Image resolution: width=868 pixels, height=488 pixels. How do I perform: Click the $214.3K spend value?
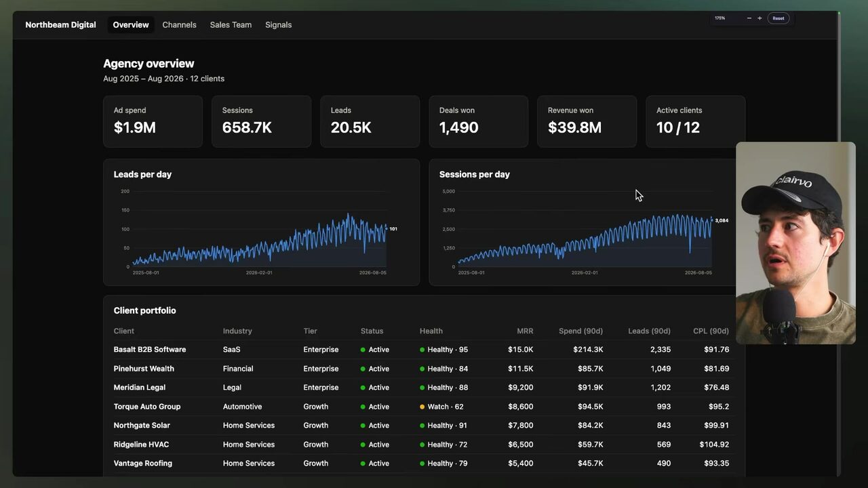(588, 350)
